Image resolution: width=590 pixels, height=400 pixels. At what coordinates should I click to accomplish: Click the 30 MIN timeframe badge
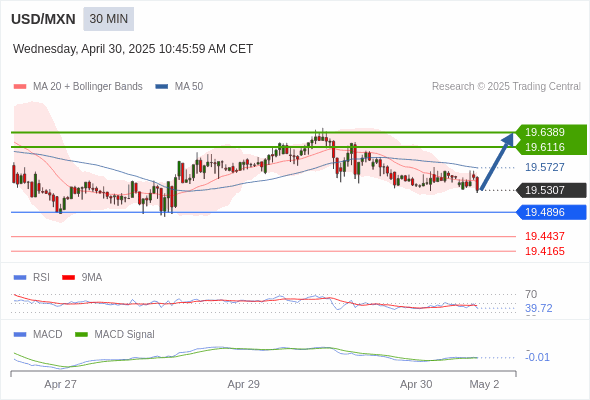click(108, 19)
